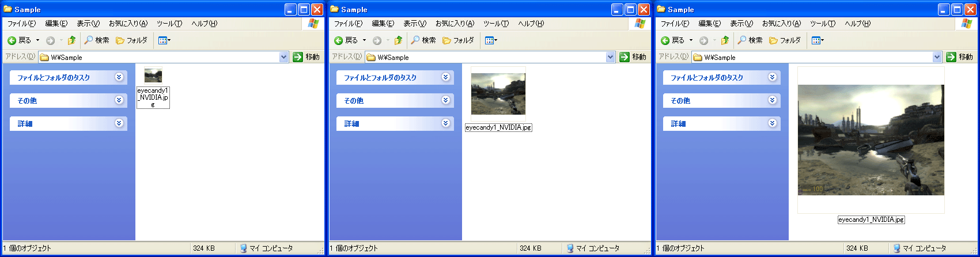Open Back history dropdown in left window
Screen dimensions: 980x257
[37, 40]
